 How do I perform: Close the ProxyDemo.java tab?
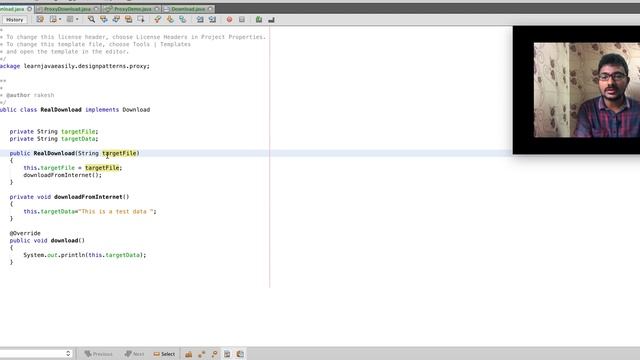click(x=157, y=9)
